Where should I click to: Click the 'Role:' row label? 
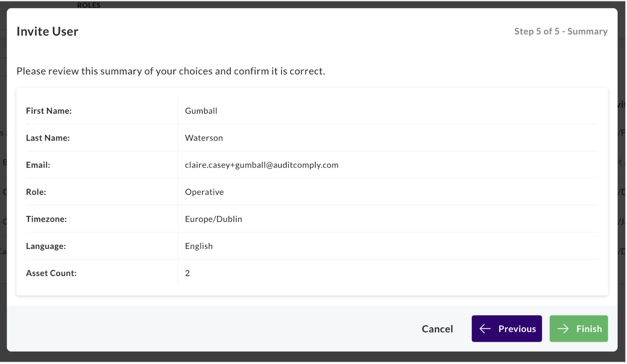pyautogui.click(x=36, y=192)
